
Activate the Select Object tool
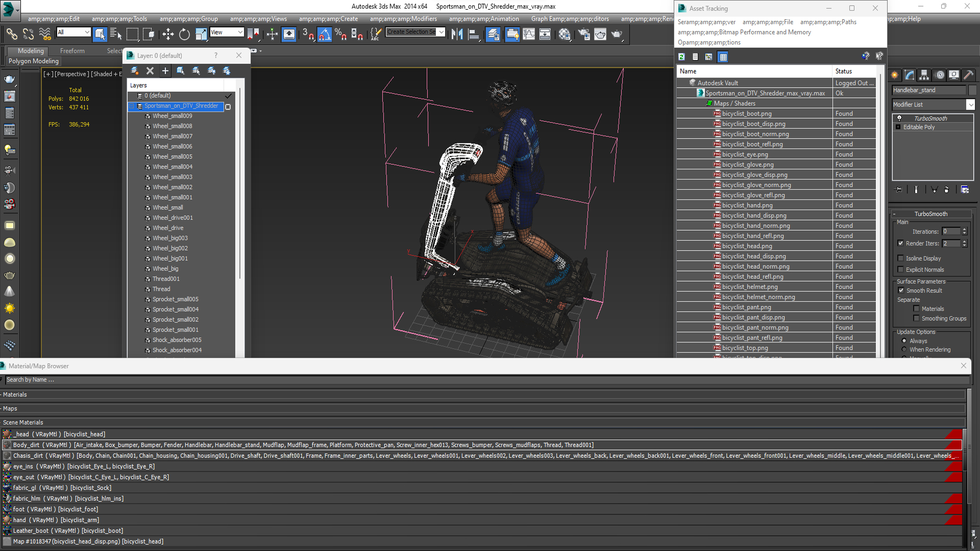tap(100, 34)
